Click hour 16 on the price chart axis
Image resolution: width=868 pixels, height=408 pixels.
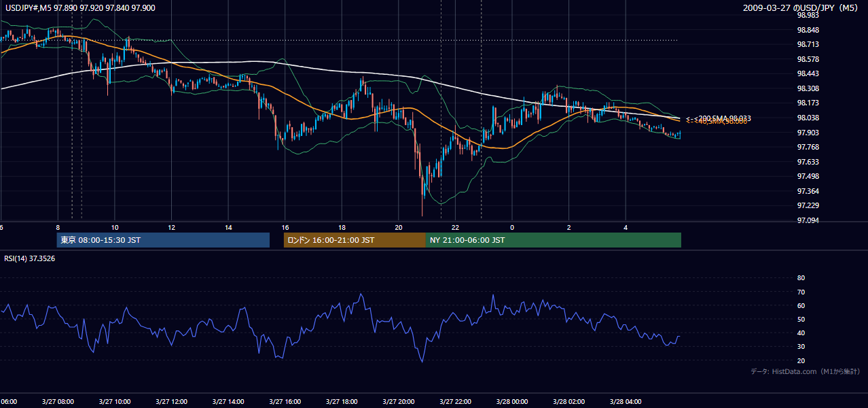[285, 227]
